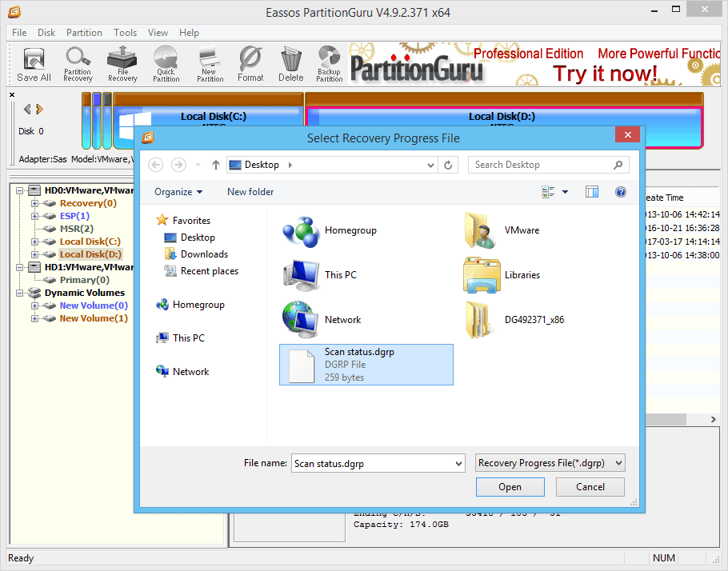The height and width of the screenshot is (571, 728).
Task: Select Desktop under Favorites
Action: [x=198, y=238]
